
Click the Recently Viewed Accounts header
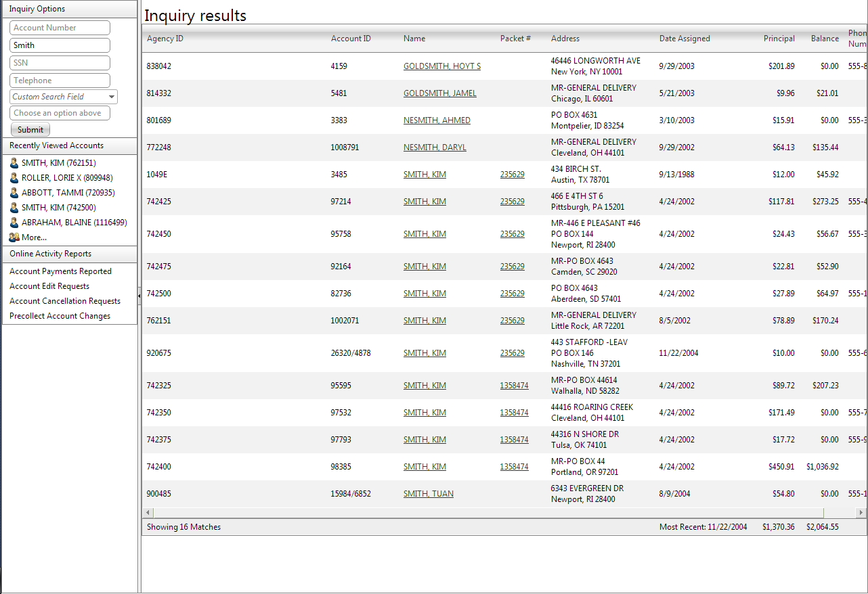pyautogui.click(x=70, y=145)
